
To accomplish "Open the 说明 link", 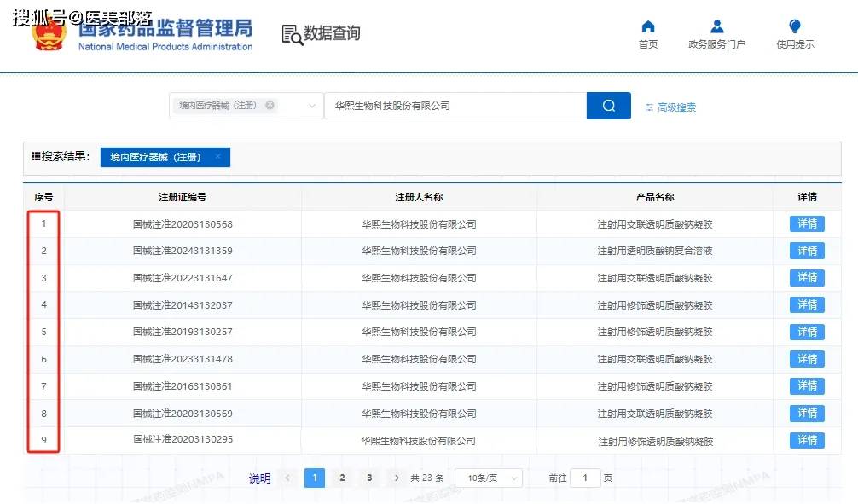I will point(259,478).
